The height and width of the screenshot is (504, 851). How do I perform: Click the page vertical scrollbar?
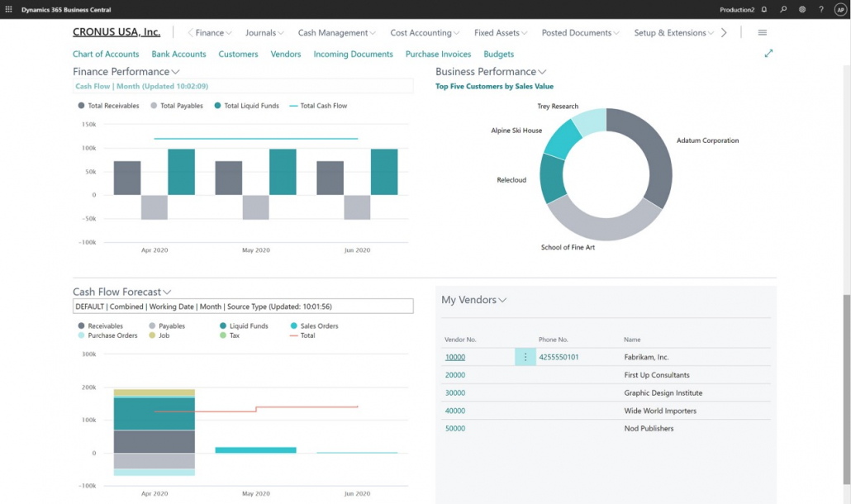coord(846,389)
